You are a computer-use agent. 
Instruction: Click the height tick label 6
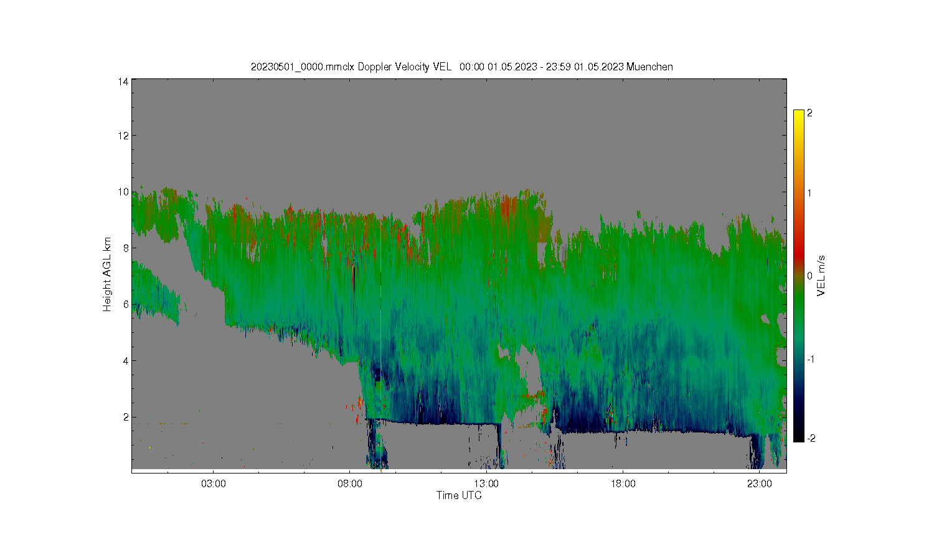pyautogui.click(x=126, y=304)
